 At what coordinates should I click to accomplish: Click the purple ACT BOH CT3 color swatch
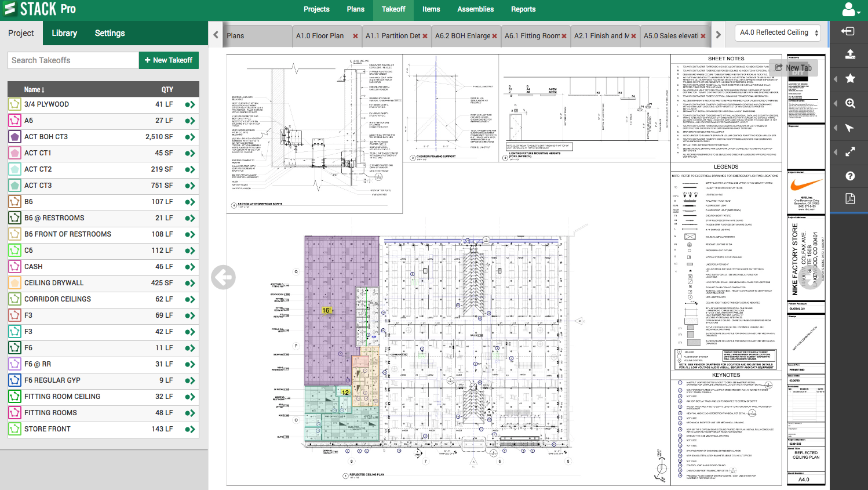pyautogui.click(x=14, y=137)
